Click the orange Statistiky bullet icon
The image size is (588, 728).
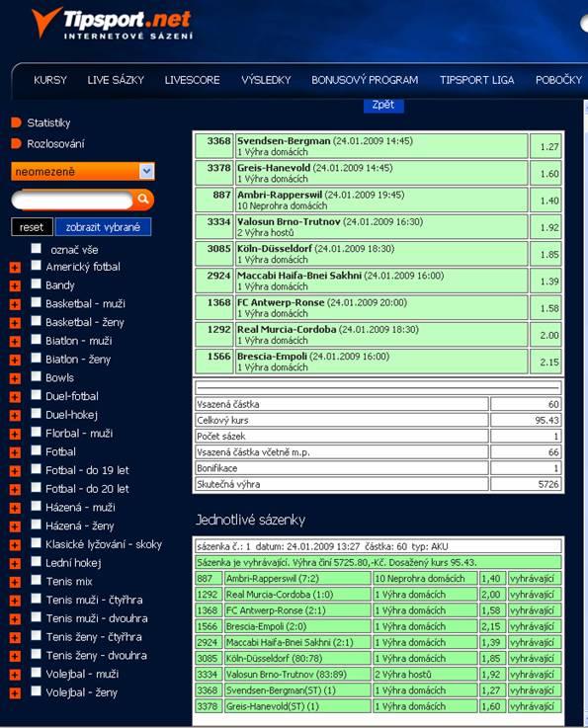16,122
